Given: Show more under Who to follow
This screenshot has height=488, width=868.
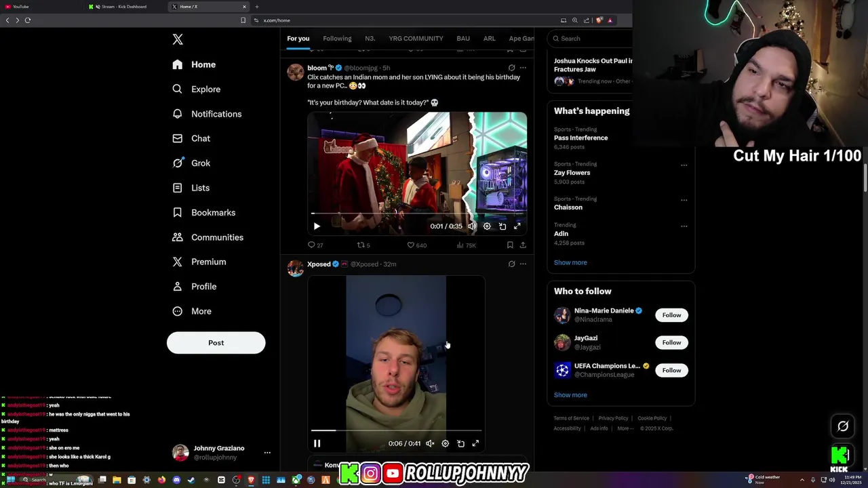Looking at the screenshot, I should point(570,395).
